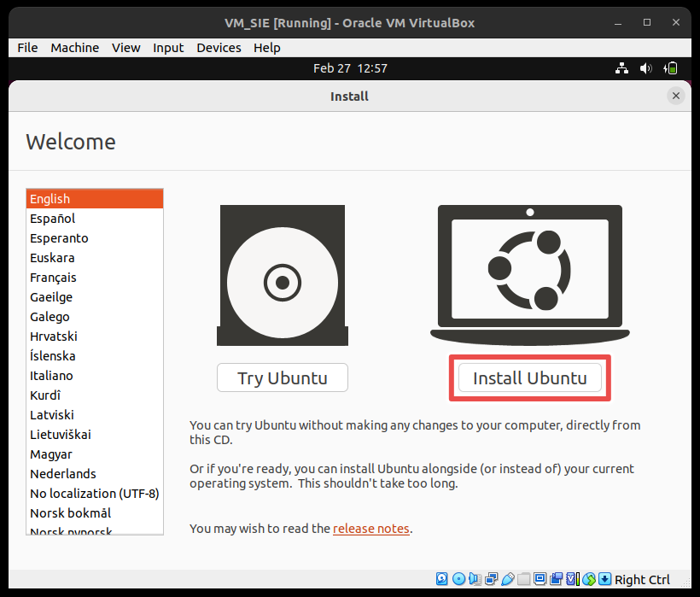Open the Ubuntu volume indicator in top bar
This screenshot has height=597, width=700.
[x=645, y=68]
